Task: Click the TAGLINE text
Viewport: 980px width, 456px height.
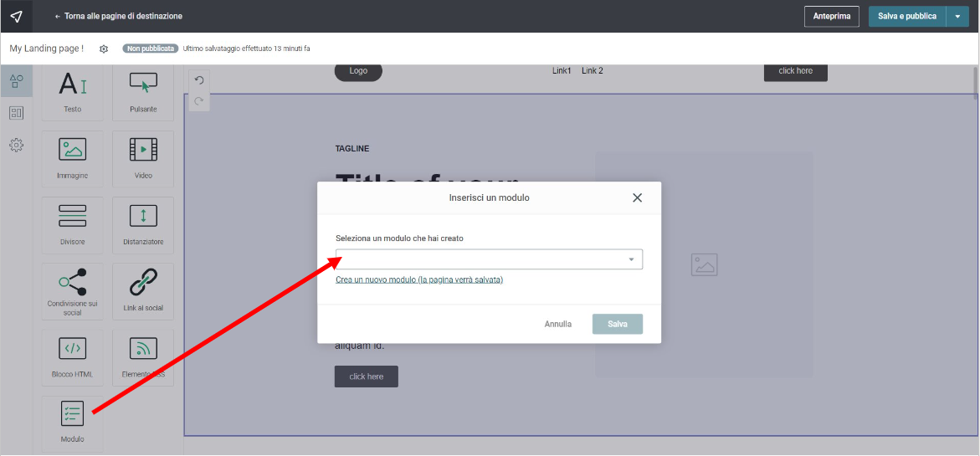Action: (x=352, y=149)
